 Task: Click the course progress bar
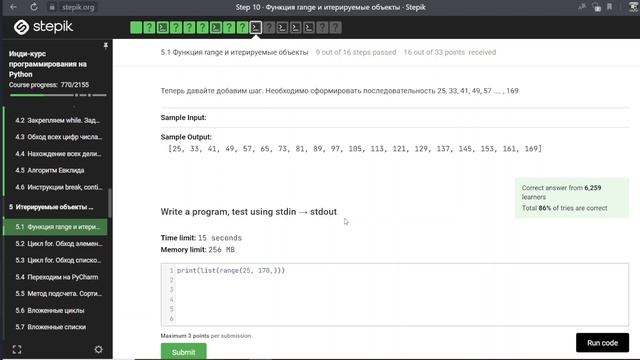pyautogui.click(x=58, y=95)
